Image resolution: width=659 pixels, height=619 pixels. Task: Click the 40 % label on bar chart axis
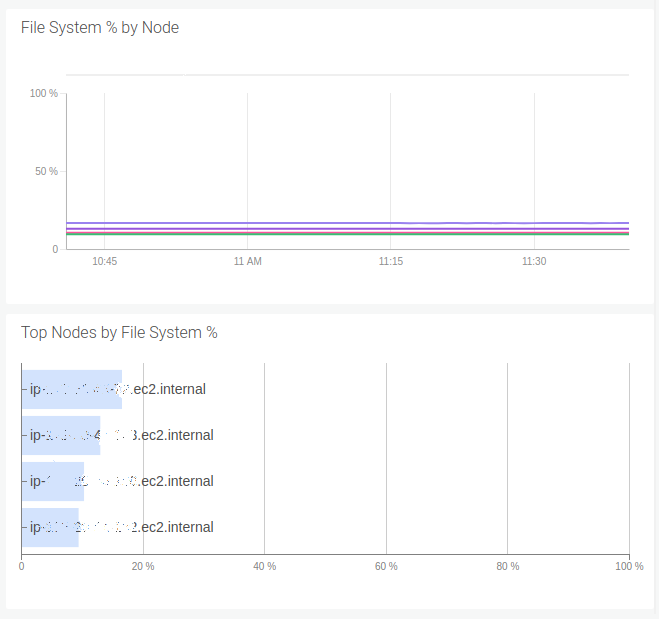point(265,566)
